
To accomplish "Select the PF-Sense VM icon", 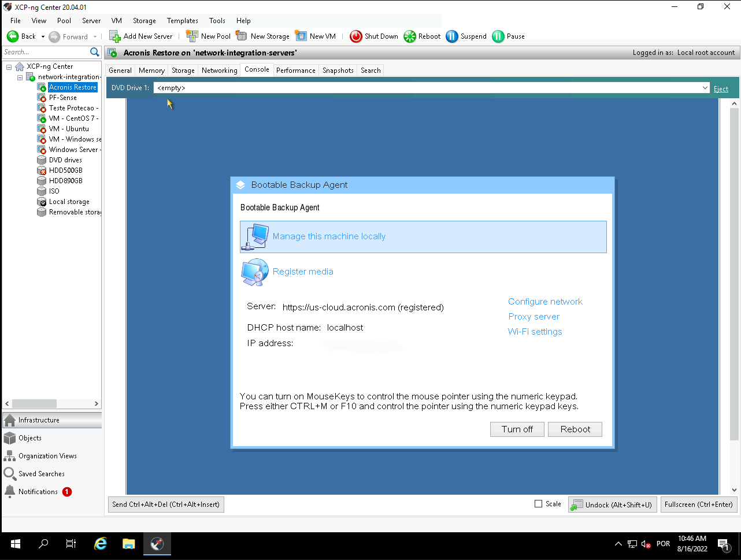I will 42,98.
